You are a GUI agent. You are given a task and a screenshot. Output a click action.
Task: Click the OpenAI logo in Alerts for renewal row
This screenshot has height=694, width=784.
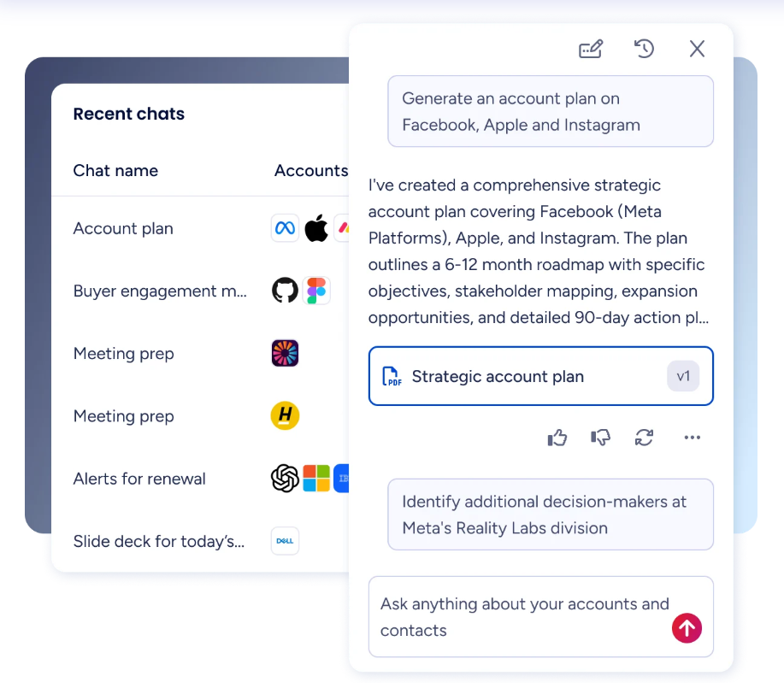(285, 478)
